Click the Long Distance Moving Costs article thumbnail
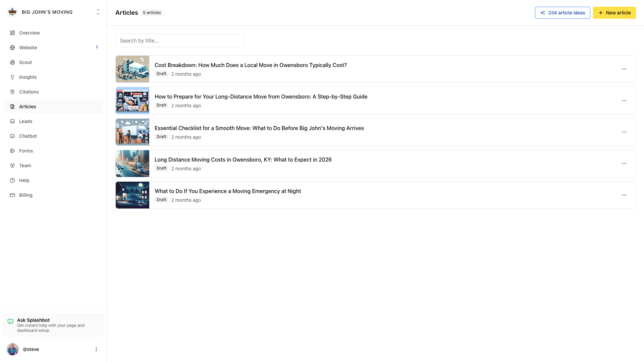 click(x=132, y=163)
